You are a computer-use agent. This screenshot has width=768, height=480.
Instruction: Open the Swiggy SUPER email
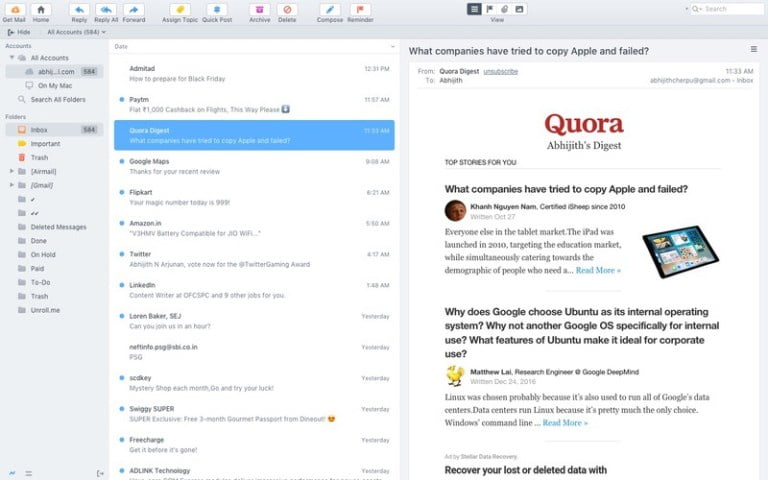click(254, 413)
